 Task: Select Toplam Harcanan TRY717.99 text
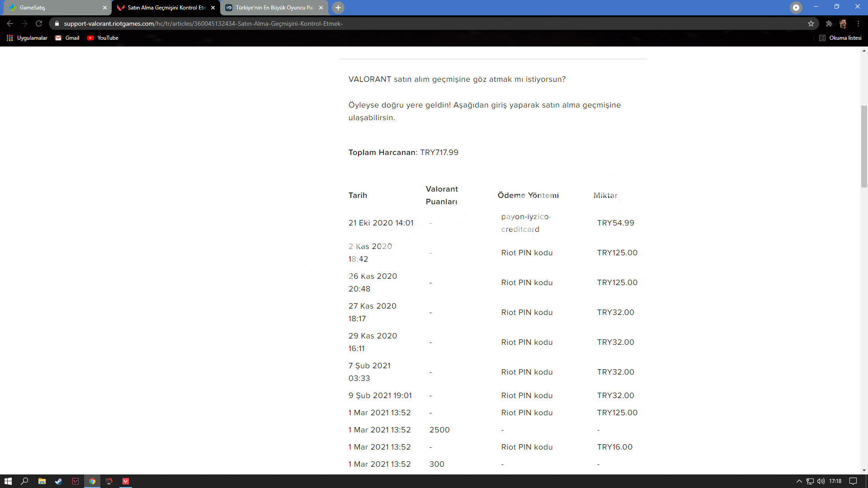click(x=403, y=152)
